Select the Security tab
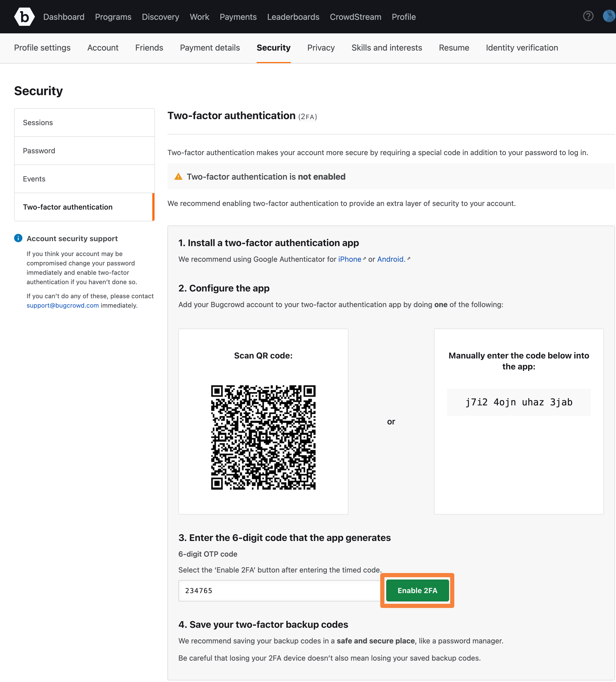The image size is (616, 682). click(273, 47)
